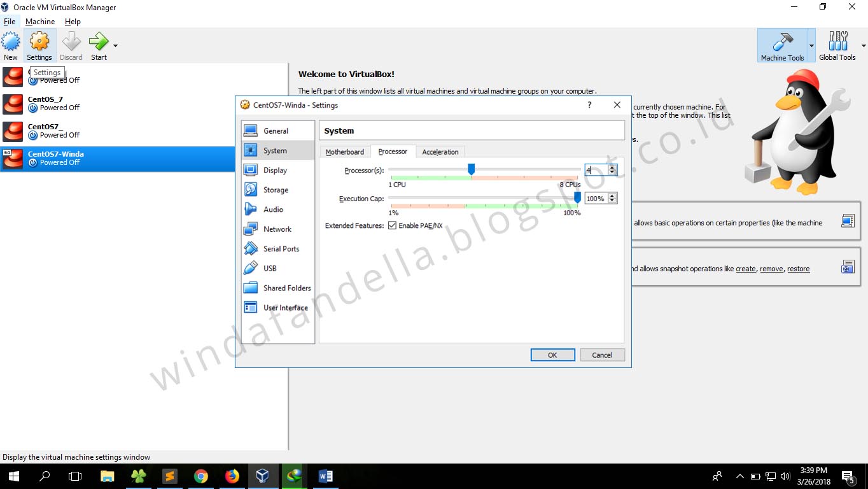The height and width of the screenshot is (489, 868).
Task: Switch to VirtualBox on the taskbar
Action: tap(262, 476)
